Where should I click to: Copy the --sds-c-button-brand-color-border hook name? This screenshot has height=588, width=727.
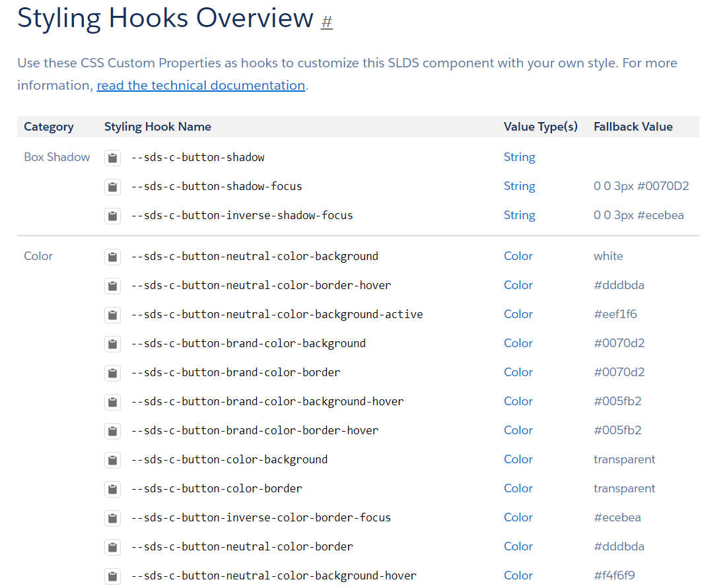point(112,373)
